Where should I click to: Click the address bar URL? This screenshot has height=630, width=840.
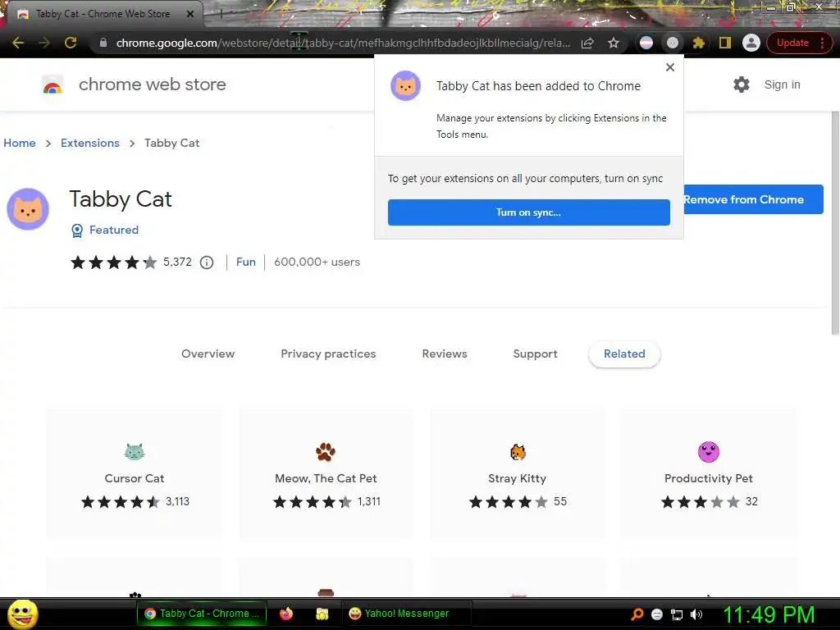pyautogui.click(x=343, y=43)
